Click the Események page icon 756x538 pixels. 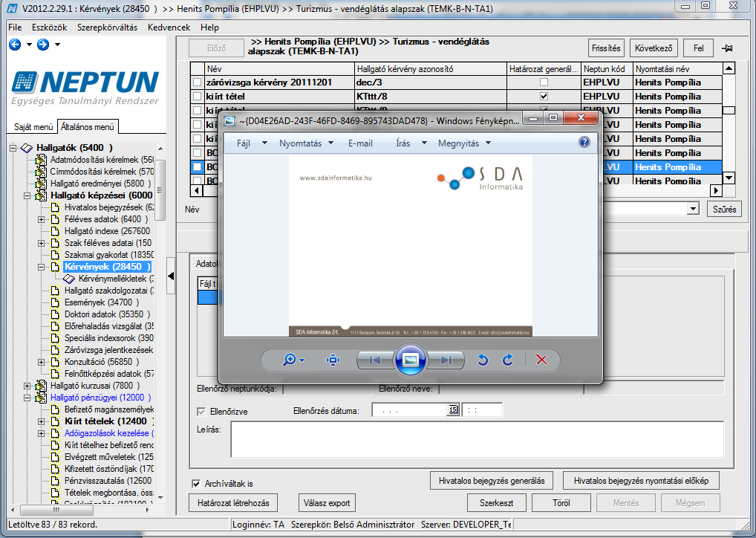point(56,302)
